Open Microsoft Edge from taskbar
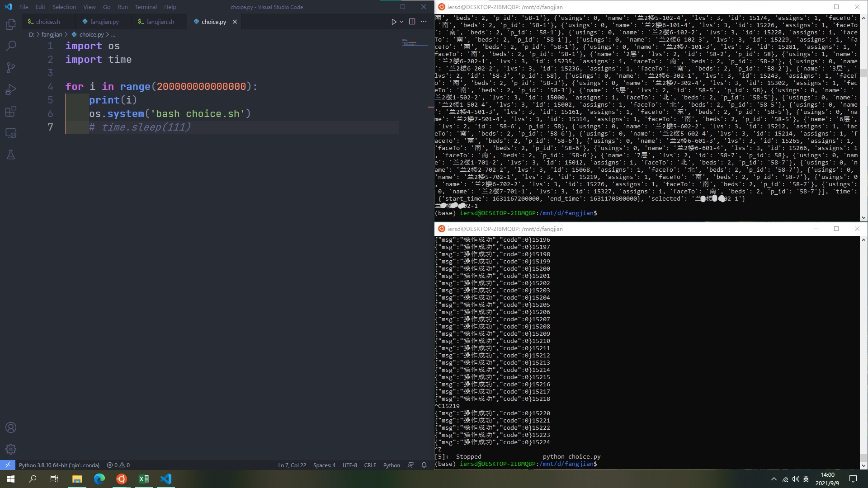Image resolution: width=868 pixels, height=488 pixels. pyautogui.click(x=99, y=479)
